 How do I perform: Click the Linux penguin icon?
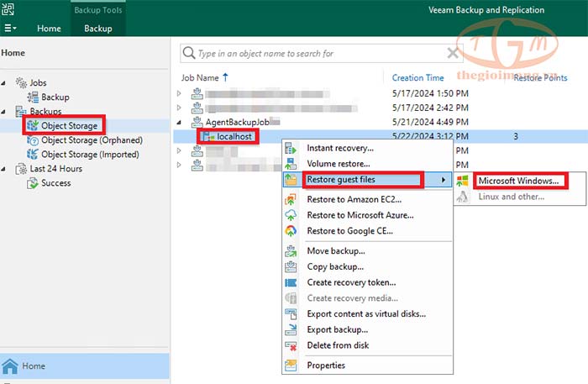(x=462, y=197)
